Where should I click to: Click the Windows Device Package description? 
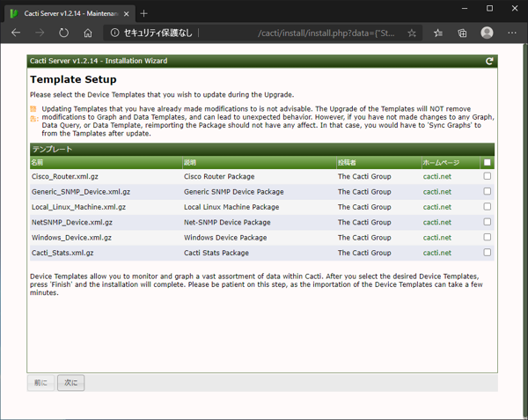pos(225,238)
